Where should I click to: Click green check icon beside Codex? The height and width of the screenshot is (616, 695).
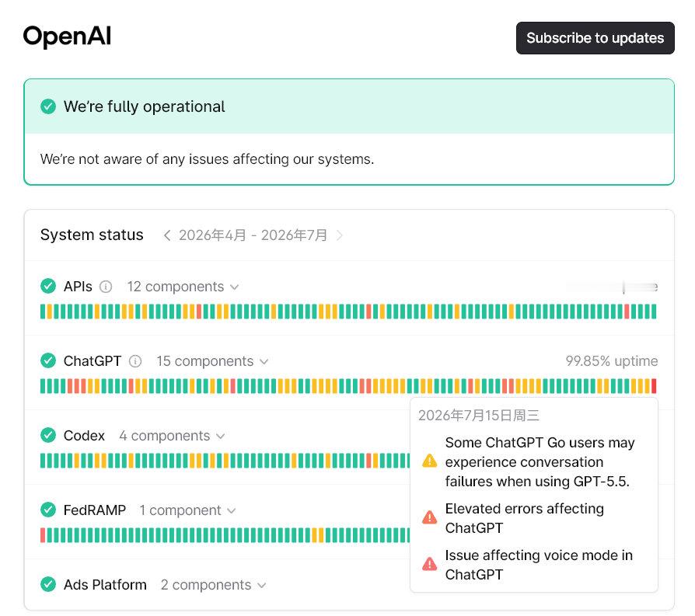click(48, 435)
